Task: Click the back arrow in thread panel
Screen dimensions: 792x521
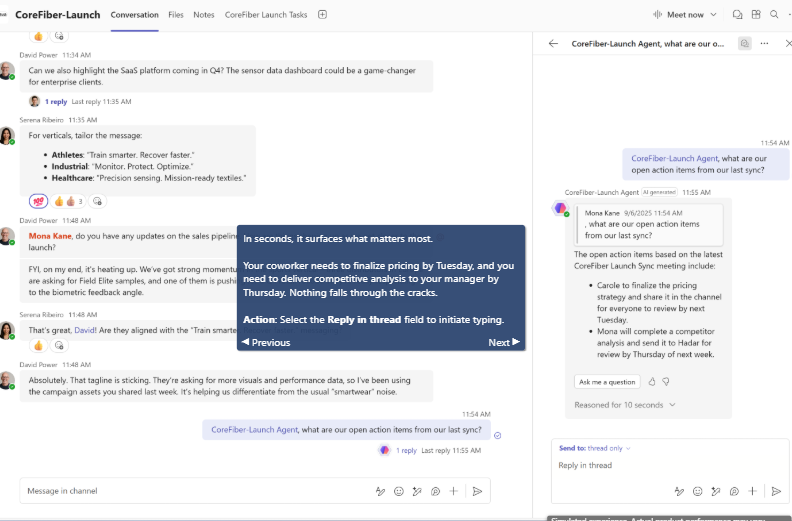Action: [553, 44]
